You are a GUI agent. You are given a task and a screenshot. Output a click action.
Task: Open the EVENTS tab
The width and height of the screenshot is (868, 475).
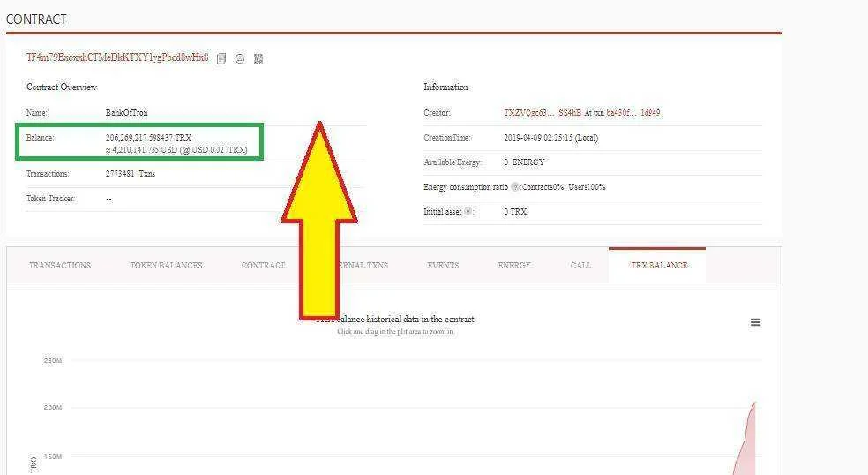[x=443, y=266]
